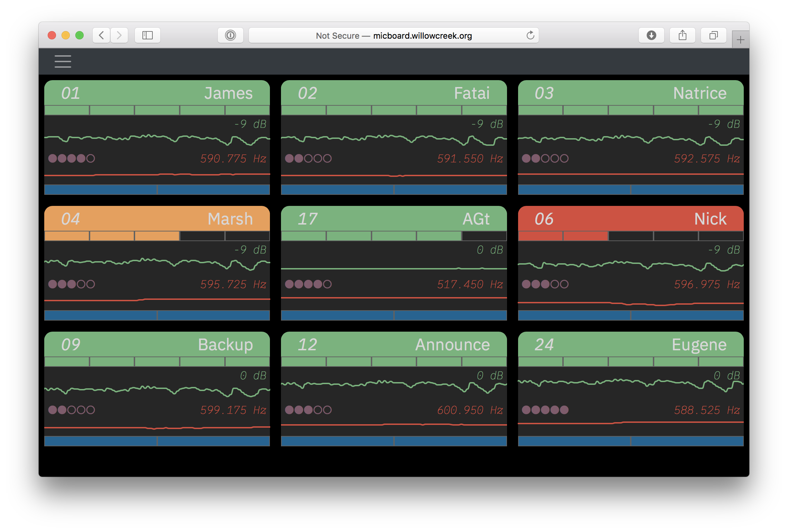This screenshot has height=532, width=788.
Task: Click the micboard.willowcreek.org address bar
Action: click(393, 36)
